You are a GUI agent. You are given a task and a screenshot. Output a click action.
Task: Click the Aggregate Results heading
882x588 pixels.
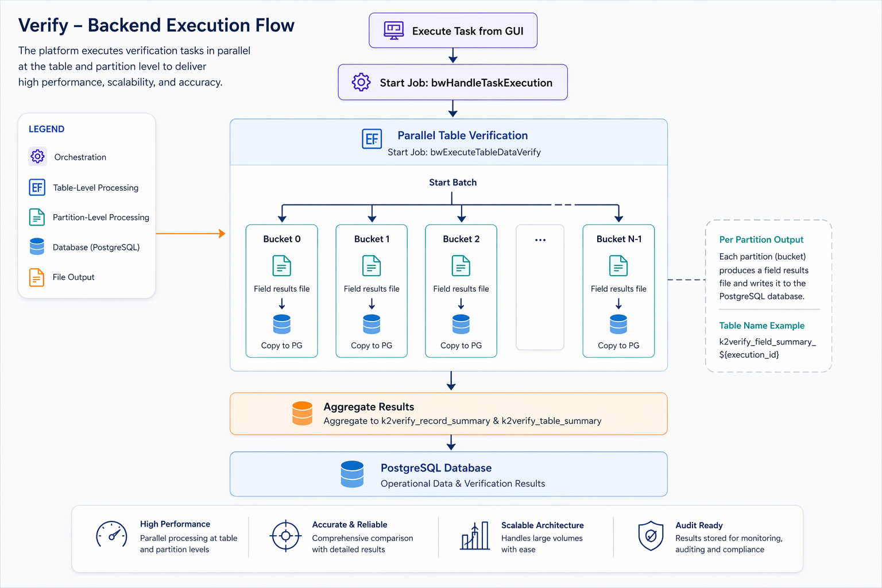(369, 407)
